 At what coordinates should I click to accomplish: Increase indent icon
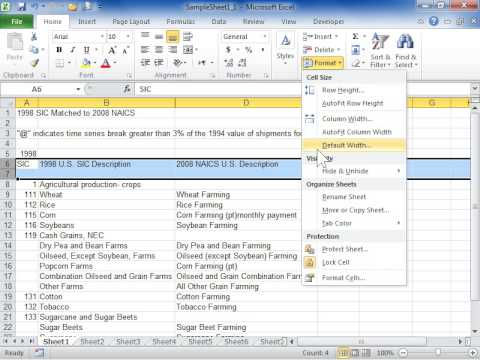(x=159, y=63)
